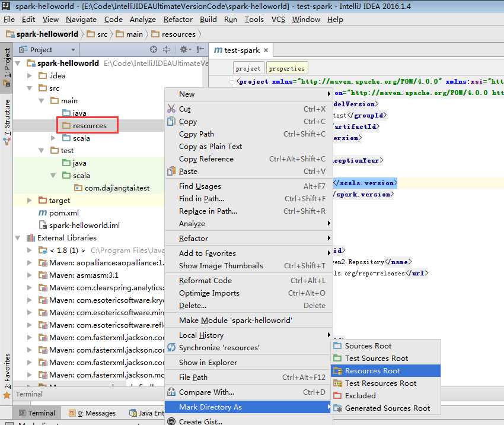Click the Synchronize 'resources' refresh icon

click(x=171, y=347)
